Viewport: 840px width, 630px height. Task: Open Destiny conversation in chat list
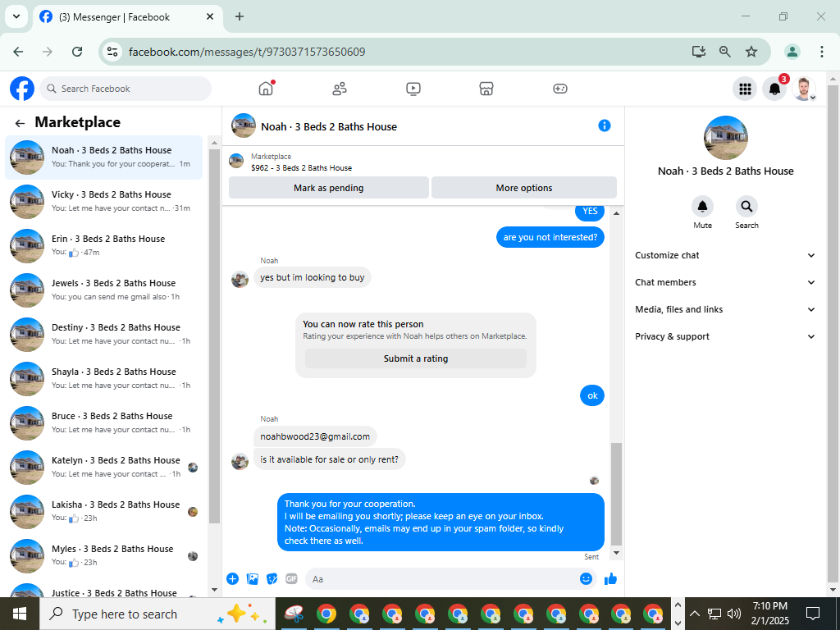click(x=104, y=335)
